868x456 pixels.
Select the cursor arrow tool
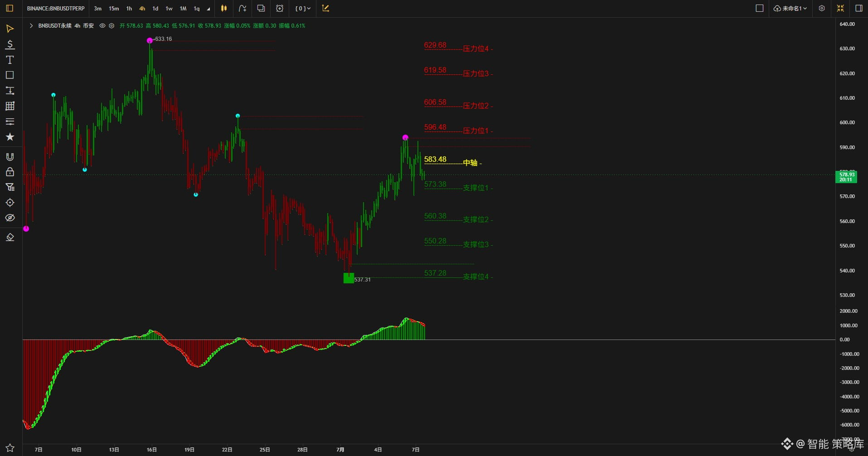[x=10, y=29]
